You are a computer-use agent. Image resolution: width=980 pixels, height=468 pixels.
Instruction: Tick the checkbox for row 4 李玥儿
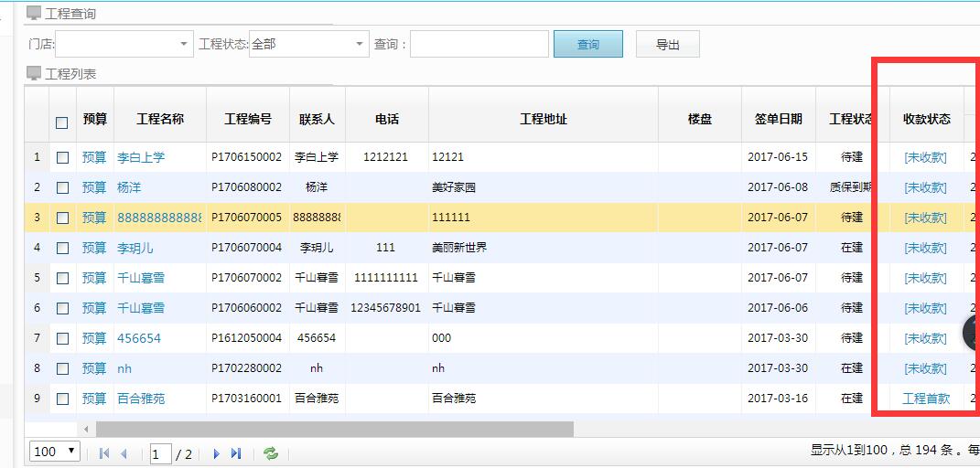[62, 248]
